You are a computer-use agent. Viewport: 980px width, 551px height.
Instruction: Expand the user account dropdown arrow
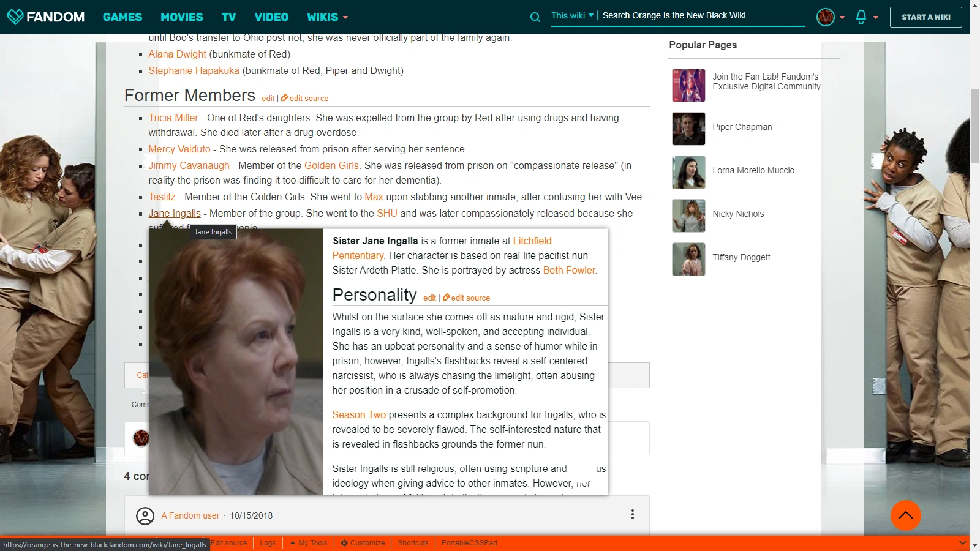point(842,17)
